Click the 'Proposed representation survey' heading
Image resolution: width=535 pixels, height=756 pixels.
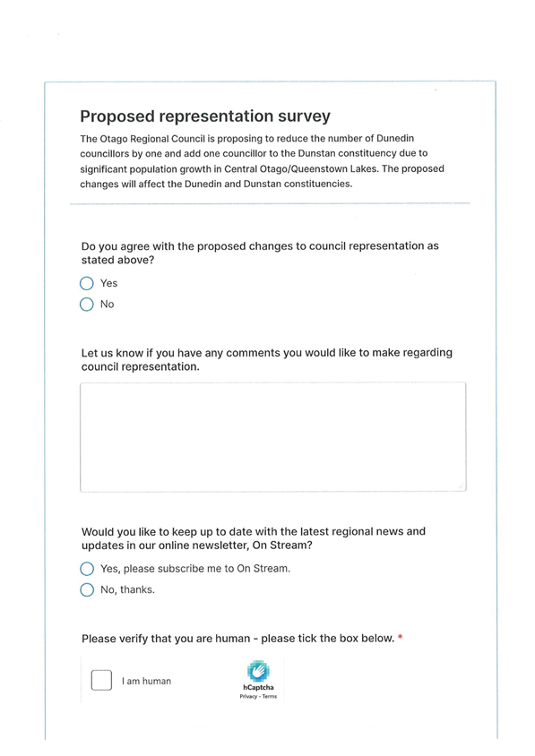(205, 116)
